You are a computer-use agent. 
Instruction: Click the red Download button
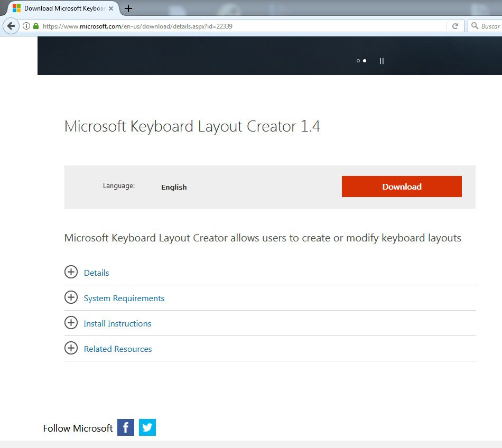coord(402,186)
